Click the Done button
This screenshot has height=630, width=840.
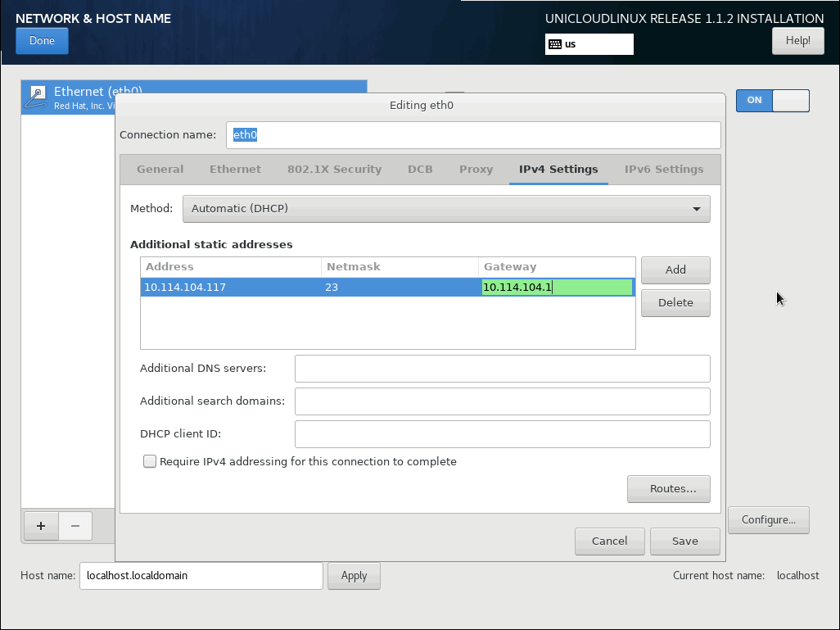tap(42, 41)
